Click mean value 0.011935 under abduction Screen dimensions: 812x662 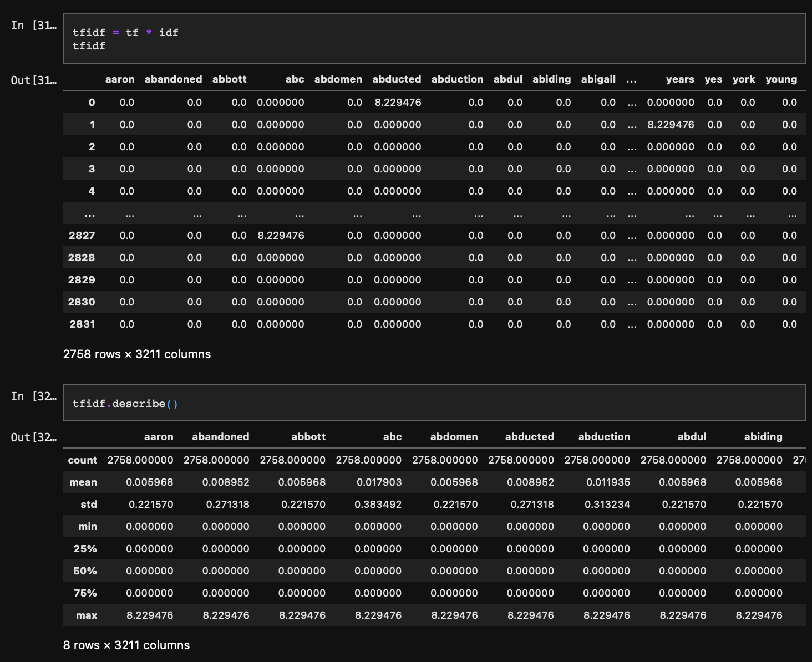608,482
